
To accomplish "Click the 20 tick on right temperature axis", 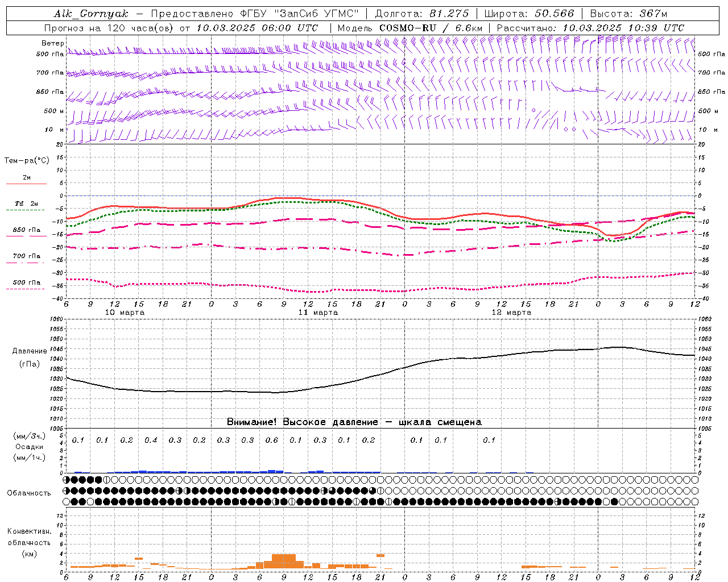I will [x=701, y=144].
